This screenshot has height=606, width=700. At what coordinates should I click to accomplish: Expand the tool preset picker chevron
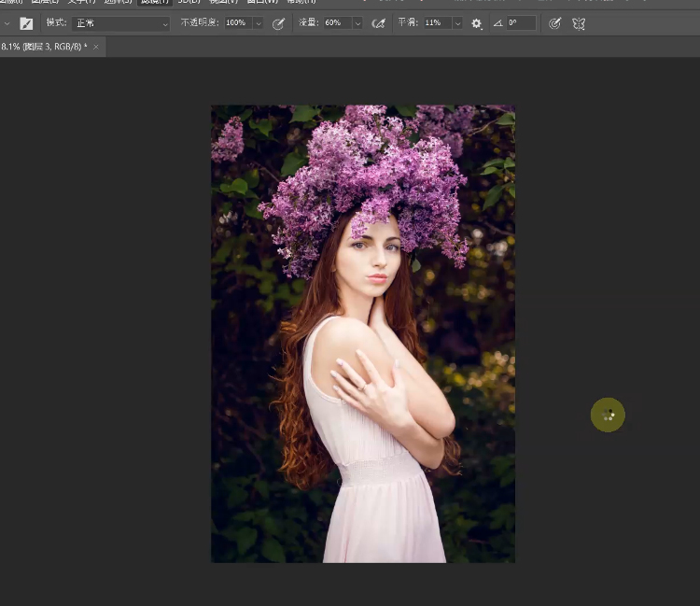7,23
